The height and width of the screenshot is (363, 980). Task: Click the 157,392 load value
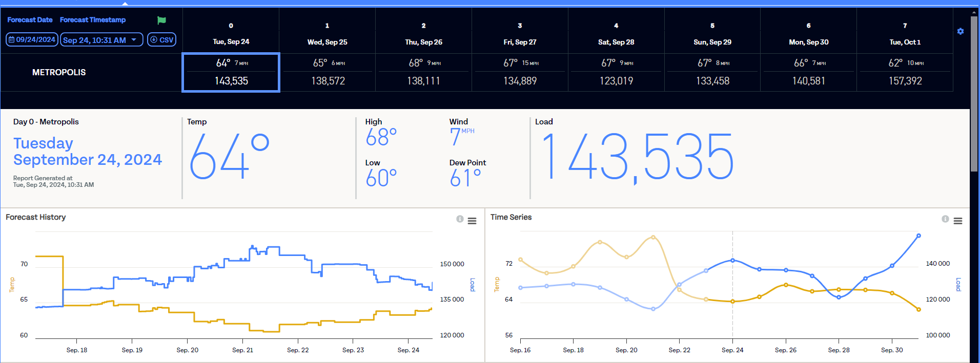pyautogui.click(x=905, y=81)
